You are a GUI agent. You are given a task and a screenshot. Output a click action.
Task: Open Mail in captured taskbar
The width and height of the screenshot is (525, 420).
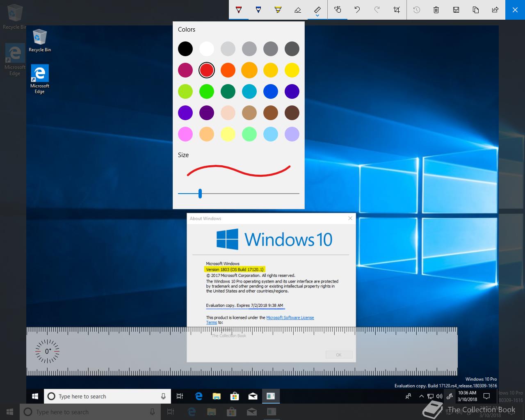(x=253, y=396)
